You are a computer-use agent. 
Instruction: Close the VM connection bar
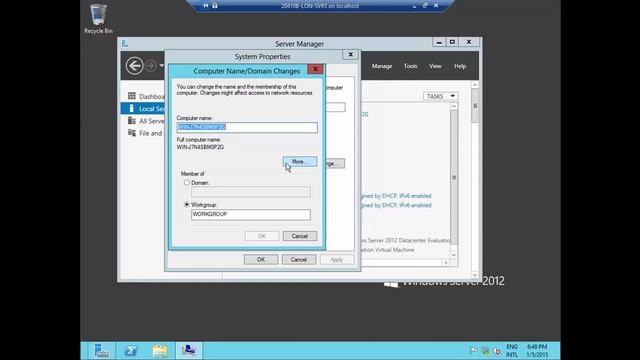[436, 6]
